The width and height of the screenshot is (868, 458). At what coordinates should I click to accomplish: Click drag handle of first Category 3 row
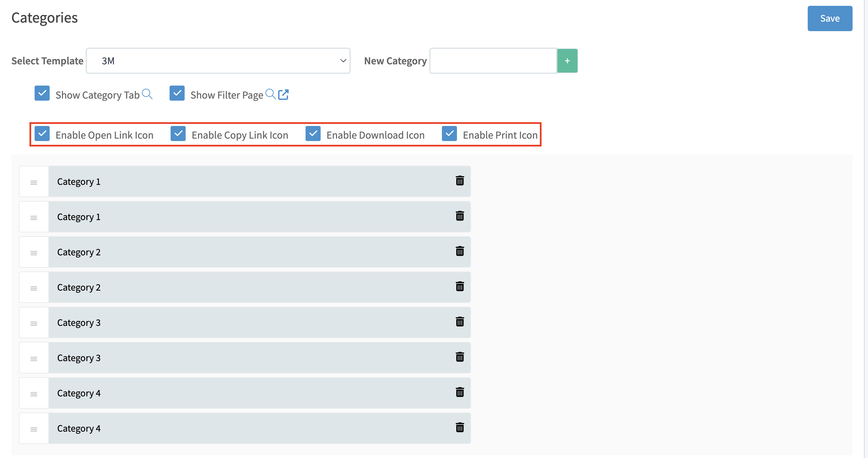pyautogui.click(x=34, y=323)
